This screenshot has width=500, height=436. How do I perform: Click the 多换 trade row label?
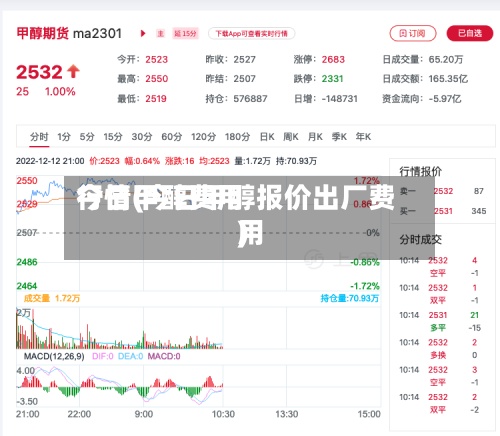click(x=438, y=355)
